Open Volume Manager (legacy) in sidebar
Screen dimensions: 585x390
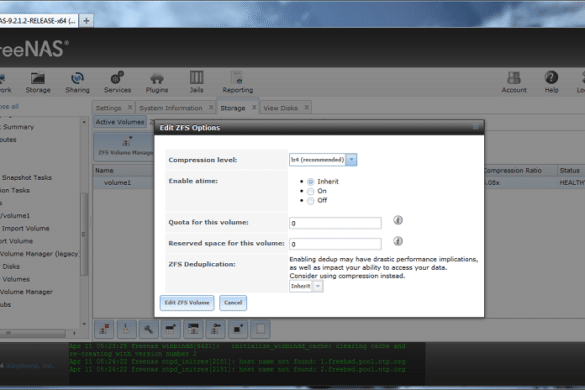tap(39, 254)
